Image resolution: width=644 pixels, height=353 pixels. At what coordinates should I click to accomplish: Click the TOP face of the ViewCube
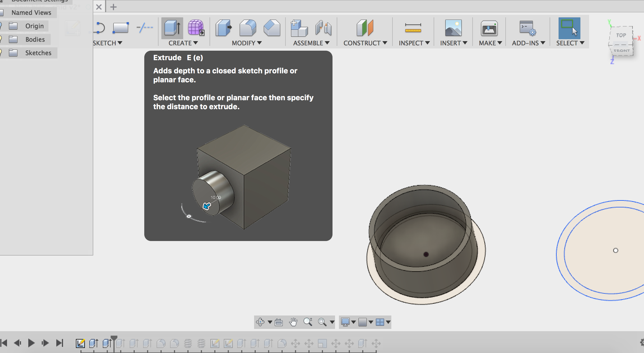coord(621,35)
